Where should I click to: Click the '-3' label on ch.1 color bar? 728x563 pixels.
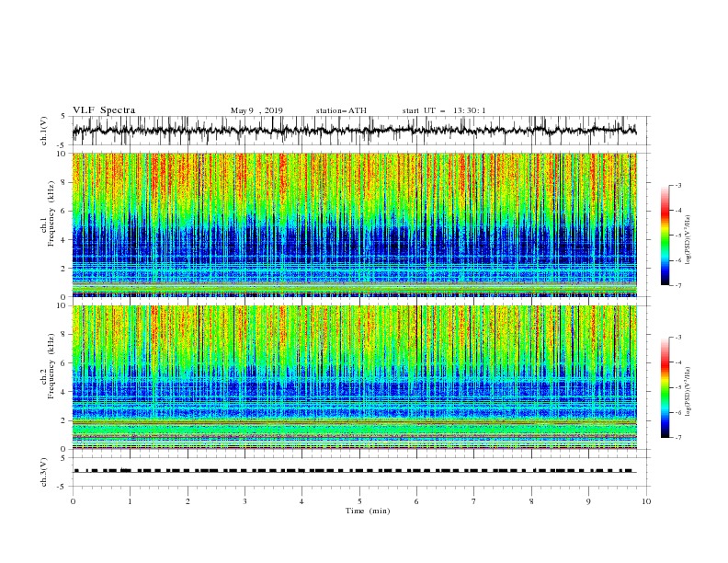(x=678, y=185)
